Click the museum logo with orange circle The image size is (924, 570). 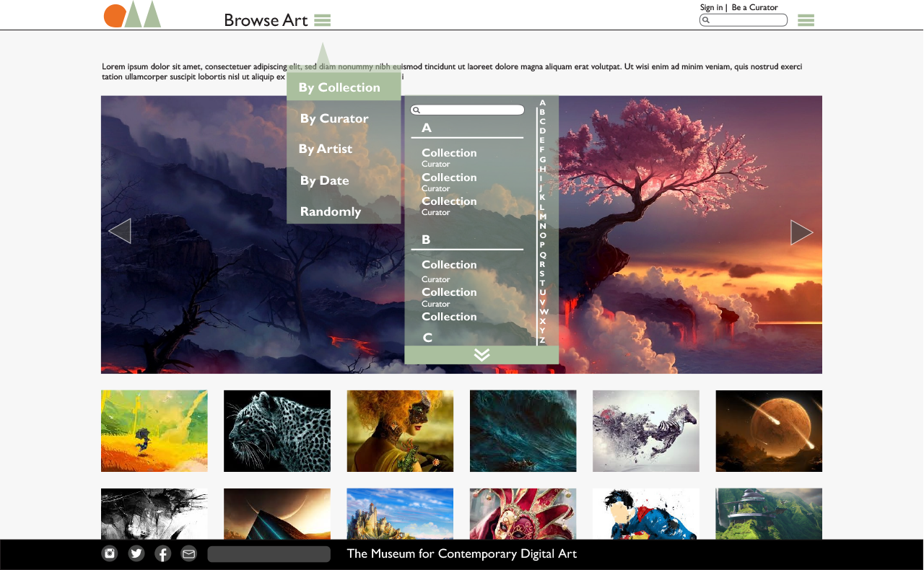(132, 14)
